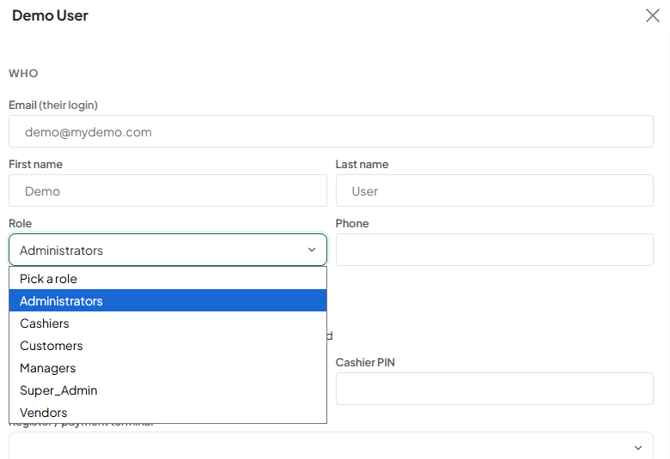Click the Phone input field
This screenshot has height=459, width=670.
(494, 250)
